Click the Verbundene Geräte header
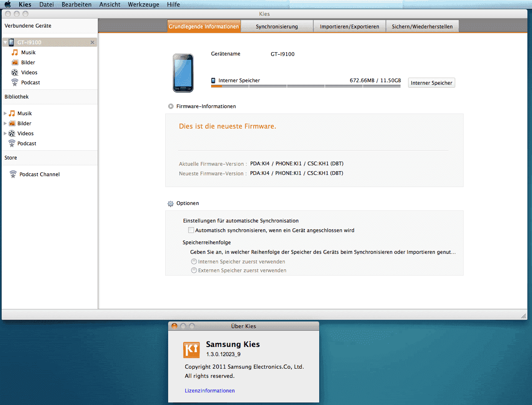Screen dimensions: 532x405 (28, 26)
